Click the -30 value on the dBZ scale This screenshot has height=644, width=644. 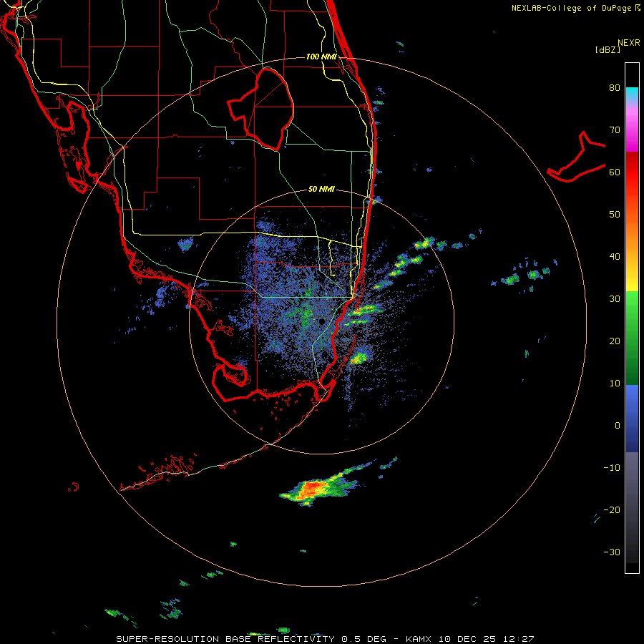click(612, 552)
